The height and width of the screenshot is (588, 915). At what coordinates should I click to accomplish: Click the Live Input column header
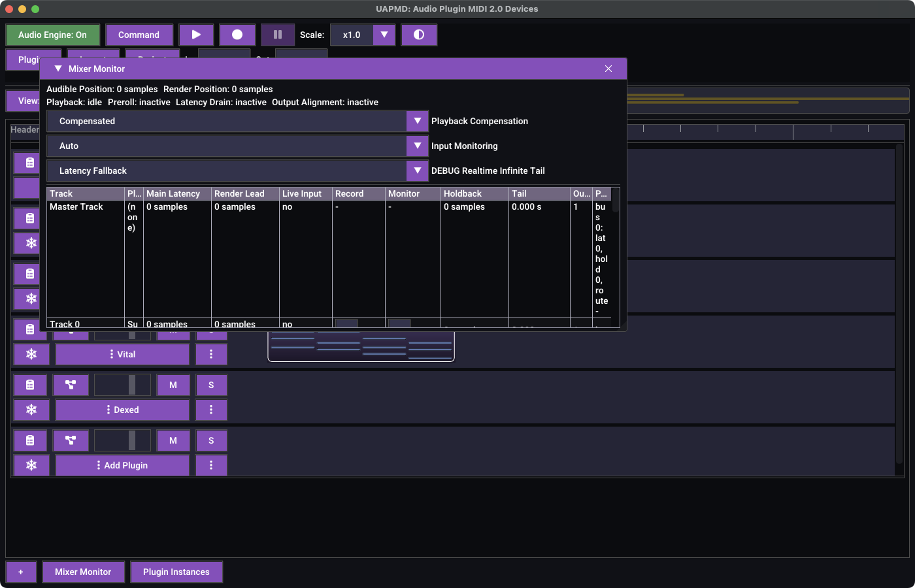(x=305, y=193)
